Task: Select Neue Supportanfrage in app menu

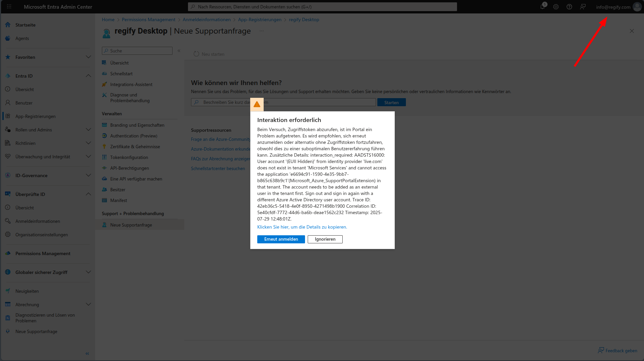Action: [x=139, y=225]
